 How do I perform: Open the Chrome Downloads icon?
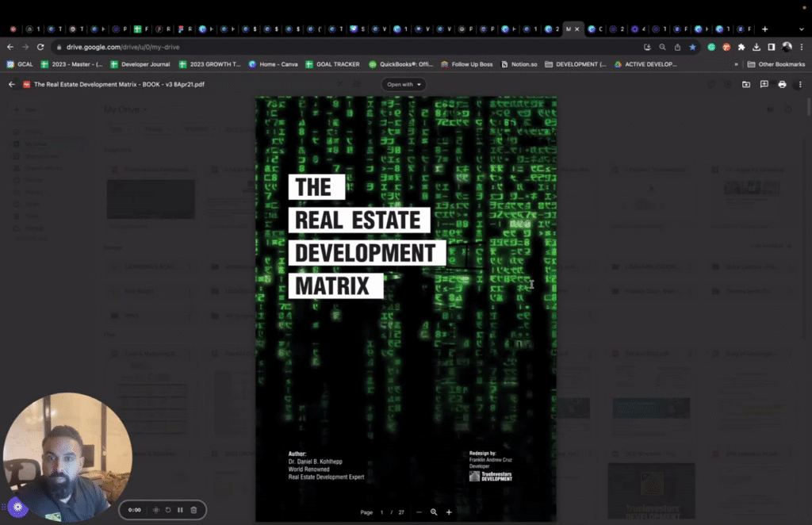tap(756, 48)
